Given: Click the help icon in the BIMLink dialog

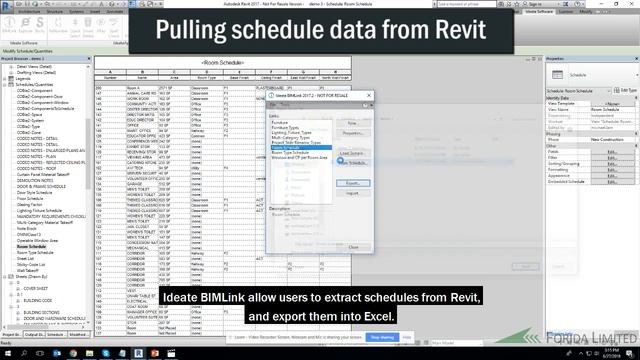Looking at the screenshot, I should (365, 105).
